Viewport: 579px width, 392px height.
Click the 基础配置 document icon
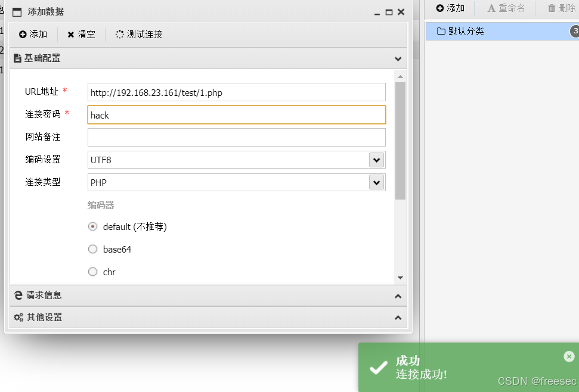(x=17, y=58)
